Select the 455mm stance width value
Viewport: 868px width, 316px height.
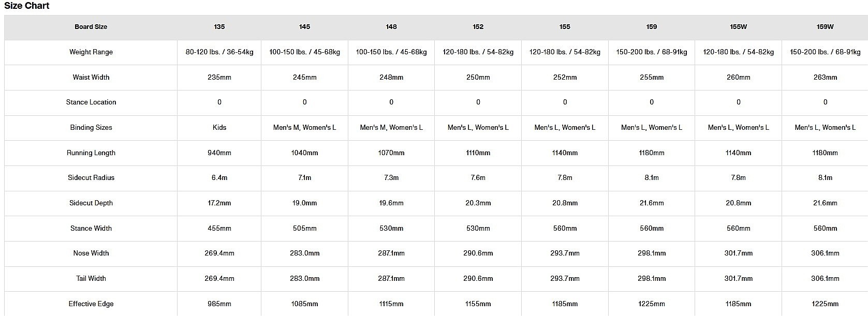(x=219, y=229)
